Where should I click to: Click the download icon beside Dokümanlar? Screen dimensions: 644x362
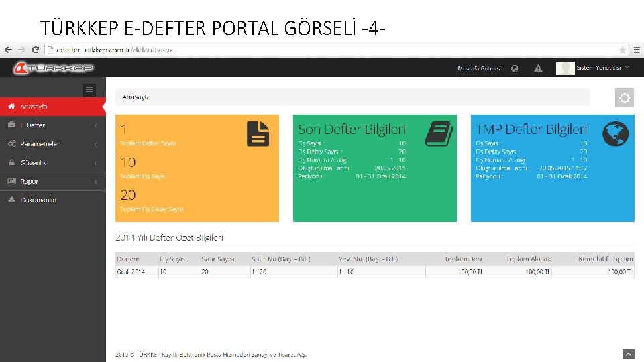[11, 200]
